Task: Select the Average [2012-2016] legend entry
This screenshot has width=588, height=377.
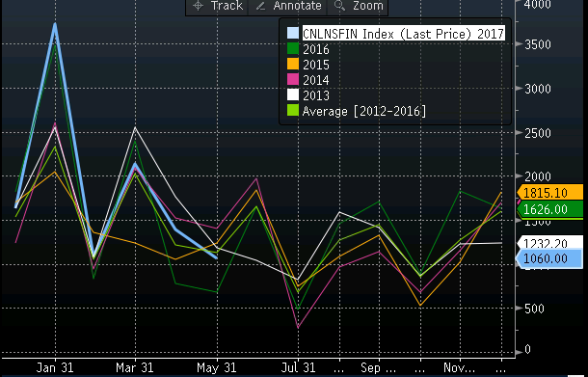Action: point(364,112)
